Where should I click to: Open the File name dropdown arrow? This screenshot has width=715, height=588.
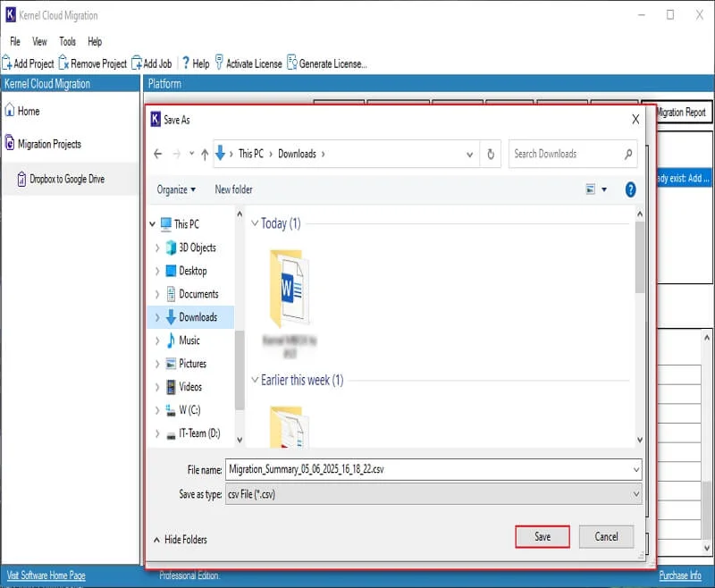[x=636, y=469]
